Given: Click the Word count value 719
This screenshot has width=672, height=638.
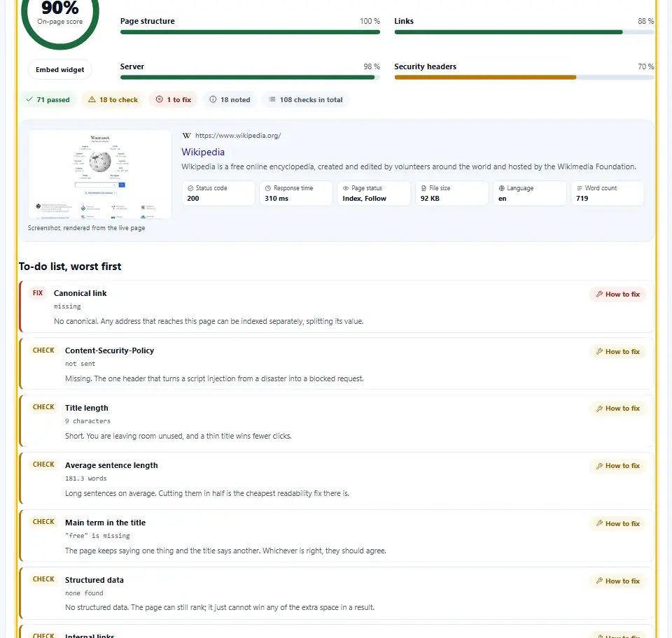Looking at the screenshot, I should (x=582, y=199).
